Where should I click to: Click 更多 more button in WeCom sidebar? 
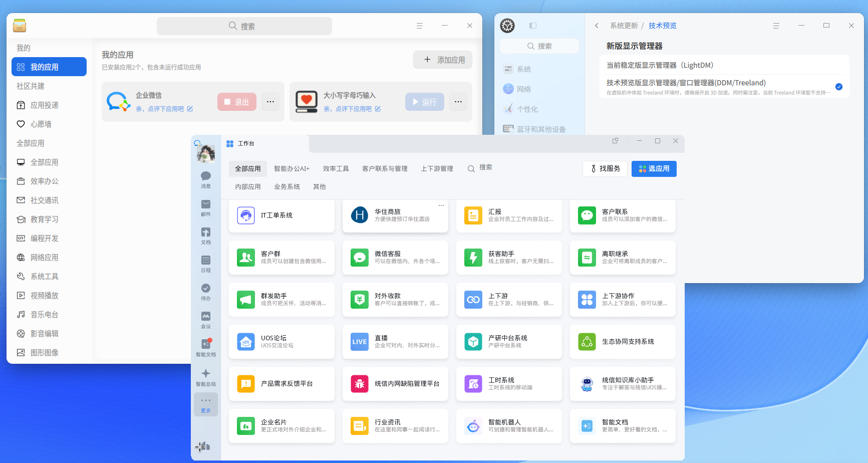click(206, 404)
